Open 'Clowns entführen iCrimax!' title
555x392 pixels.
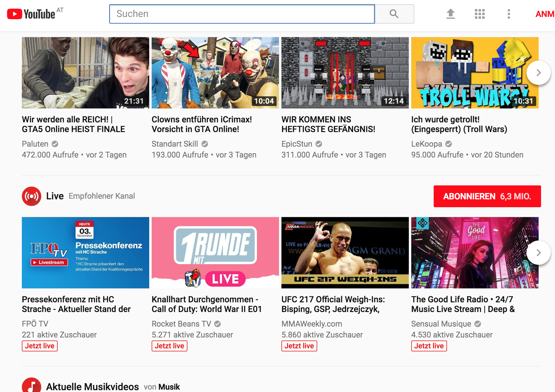pos(202,124)
